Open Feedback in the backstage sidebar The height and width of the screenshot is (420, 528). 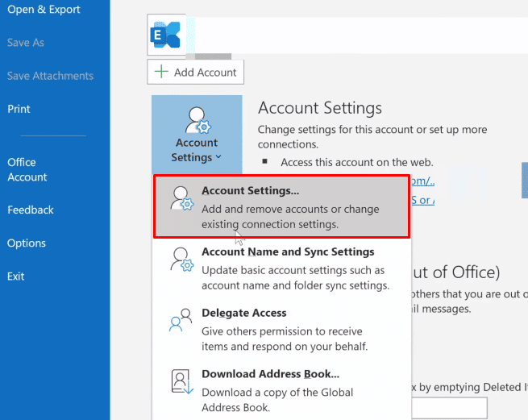click(31, 210)
